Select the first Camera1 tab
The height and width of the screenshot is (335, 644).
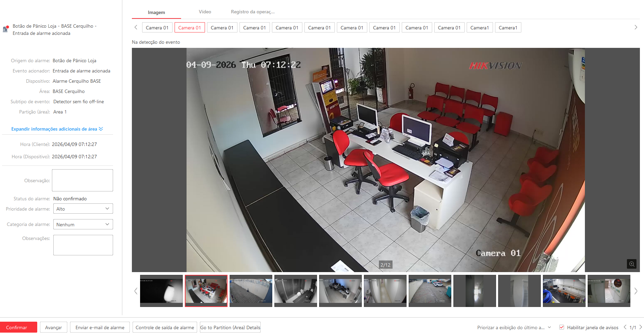tap(479, 28)
